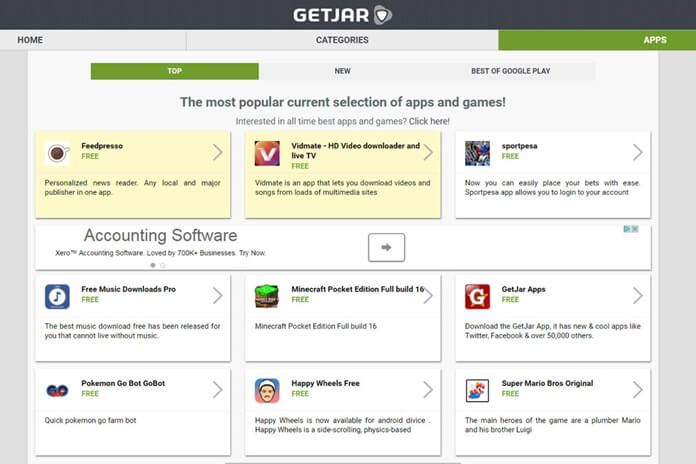This screenshot has width=696, height=464.
Task: Click the arrow button on Accounting Software ad
Action: point(386,247)
